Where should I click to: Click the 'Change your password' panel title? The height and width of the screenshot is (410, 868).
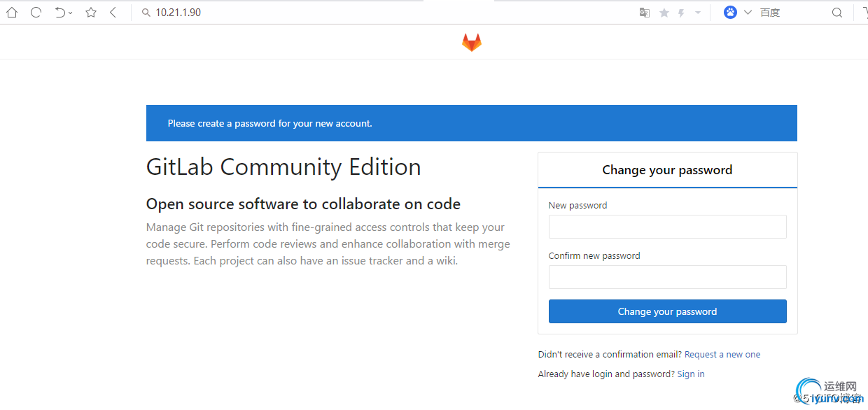tap(668, 170)
